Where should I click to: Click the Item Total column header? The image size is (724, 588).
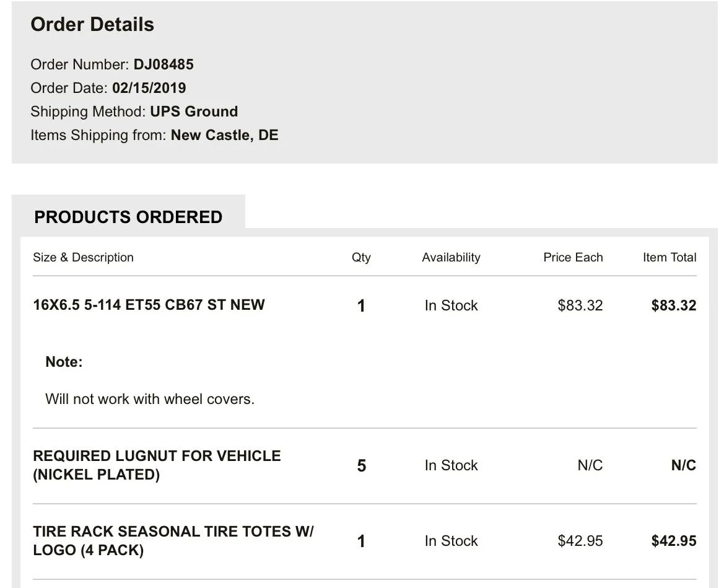(669, 257)
